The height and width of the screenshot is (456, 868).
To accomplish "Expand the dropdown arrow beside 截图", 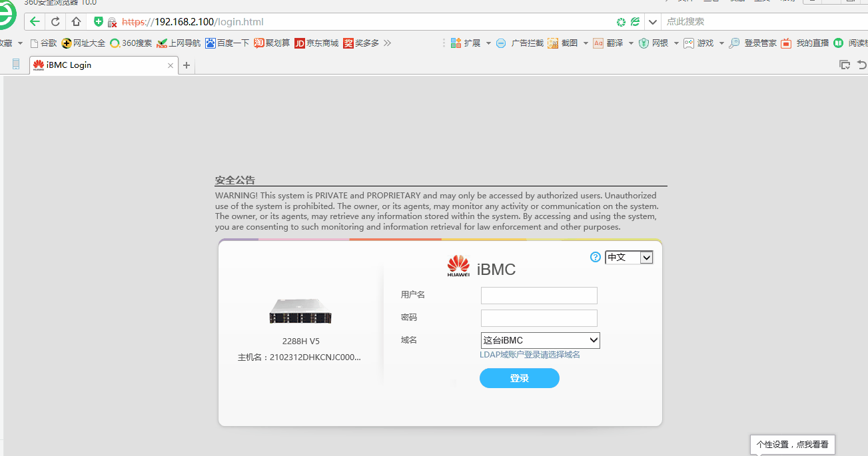I will [x=586, y=43].
